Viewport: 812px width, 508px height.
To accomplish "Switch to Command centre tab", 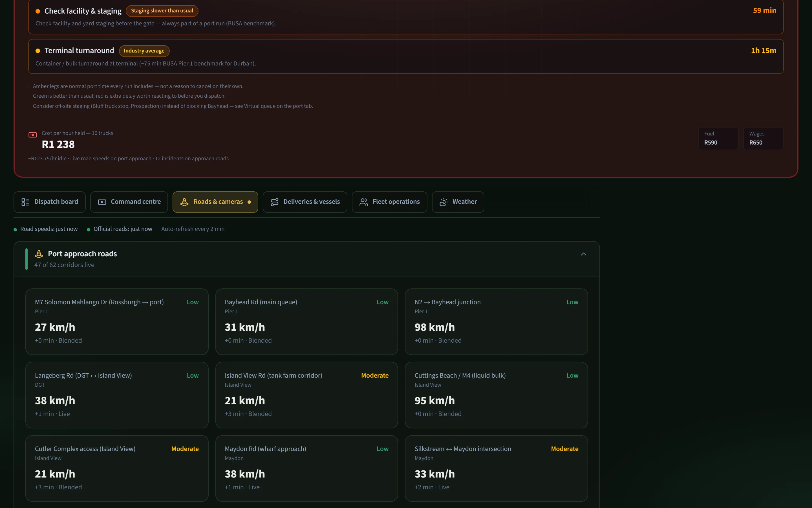I will pyautogui.click(x=129, y=202).
